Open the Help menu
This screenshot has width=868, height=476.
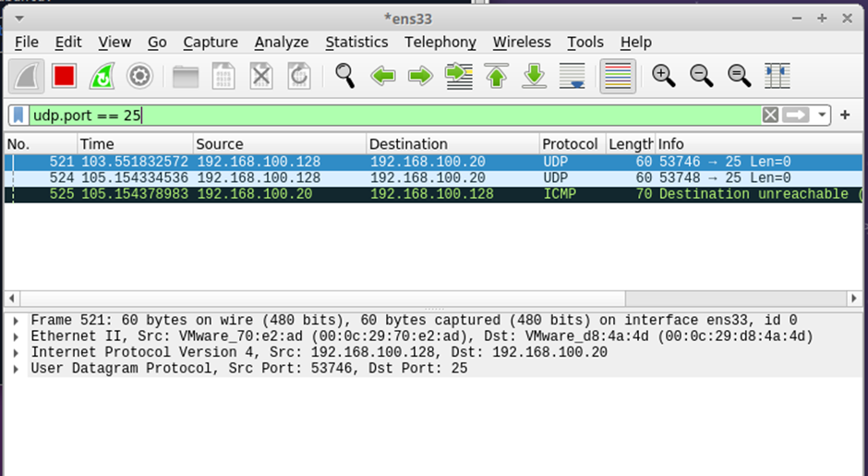point(635,43)
